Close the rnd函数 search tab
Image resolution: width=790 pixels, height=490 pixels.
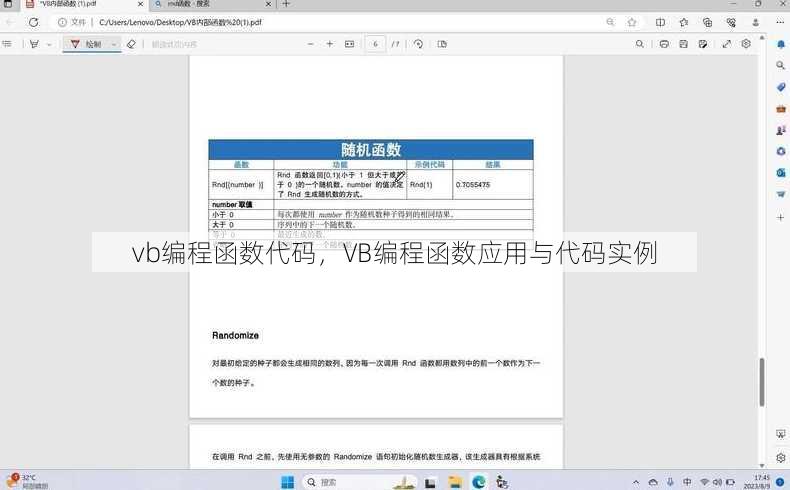[x=268, y=4]
